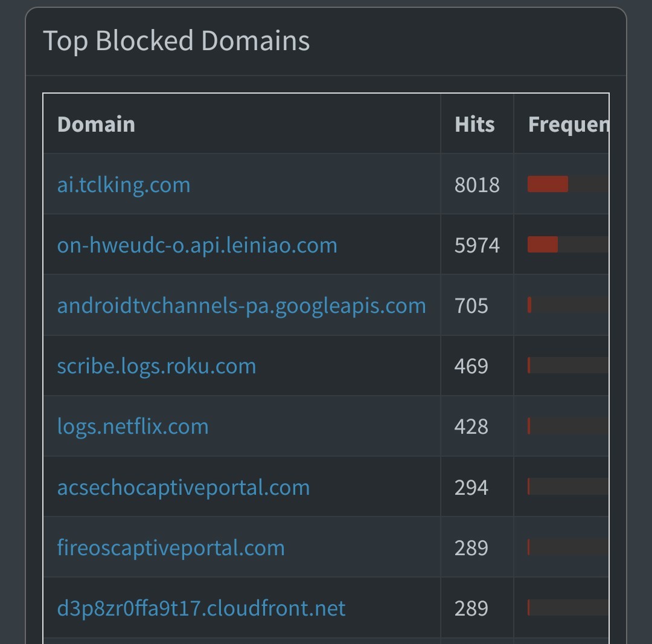Click the Hits column header

pyautogui.click(x=475, y=124)
